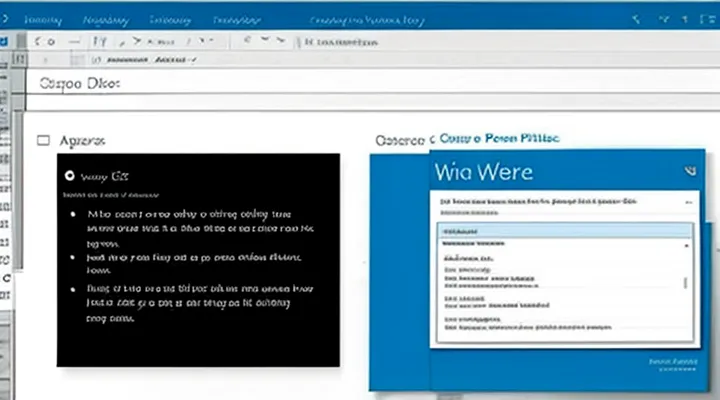720x400 pixels.
Task: Open the ellipsis beside the dialog description line
Action: point(688,202)
